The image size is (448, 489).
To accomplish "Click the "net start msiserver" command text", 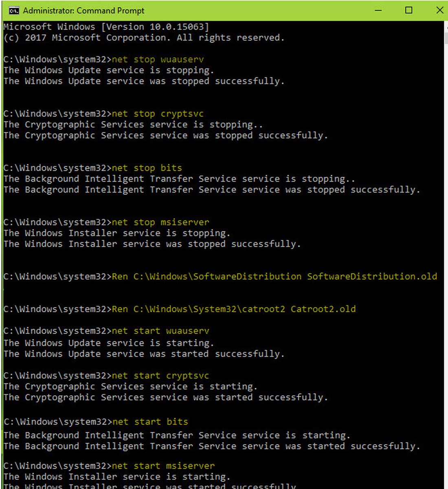I will coord(163,466).
